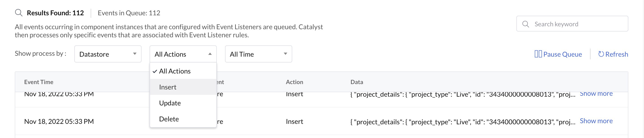Image resolution: width=644 pixels, height=138 pixels.
Task: Select Delete from the actions dropdown
Action: 169,119
